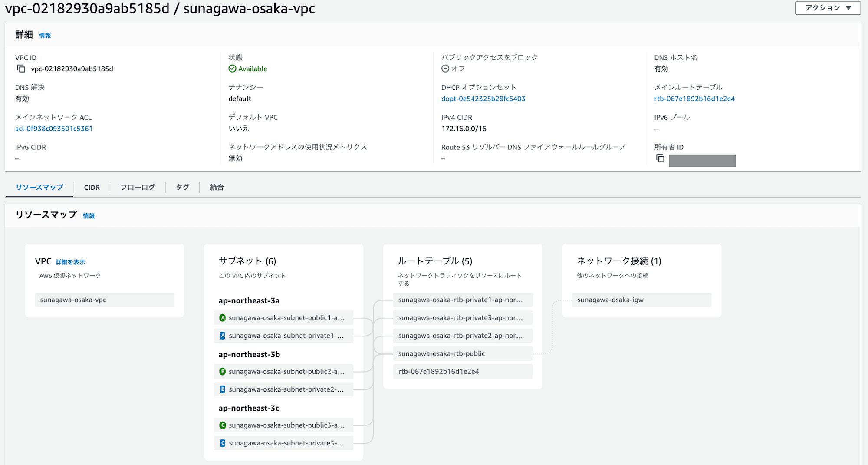Image resolution: width=868 pixels, height=465 pixels.
Task: Open DHCP option set dopt-0e542325b28fc5403 link
Action: click(x=483, y=99)
